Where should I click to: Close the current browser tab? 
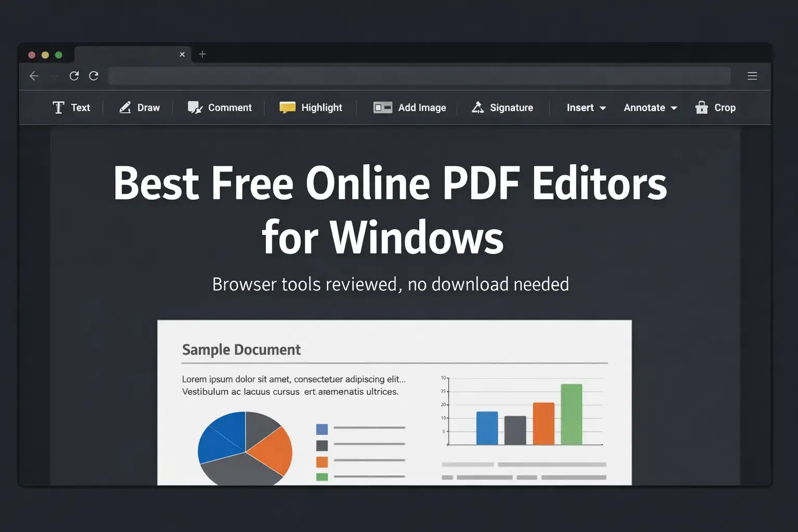point(182,54)
